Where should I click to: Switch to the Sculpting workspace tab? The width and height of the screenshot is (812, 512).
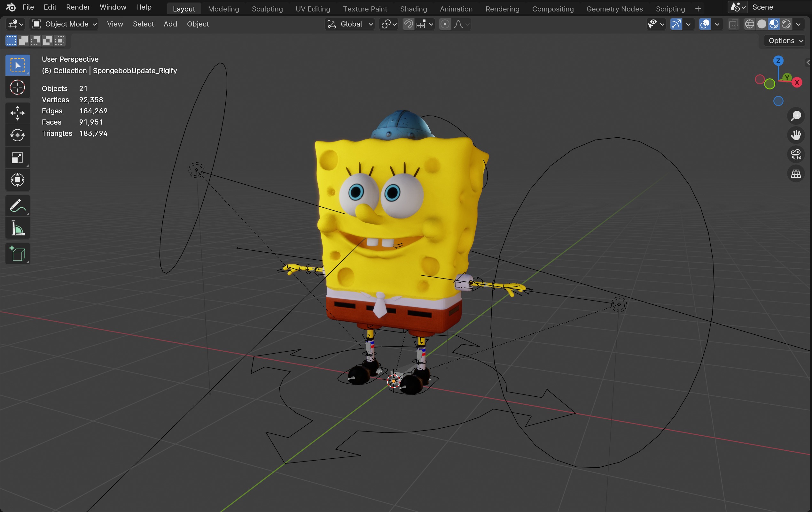(x=267, y=9)
